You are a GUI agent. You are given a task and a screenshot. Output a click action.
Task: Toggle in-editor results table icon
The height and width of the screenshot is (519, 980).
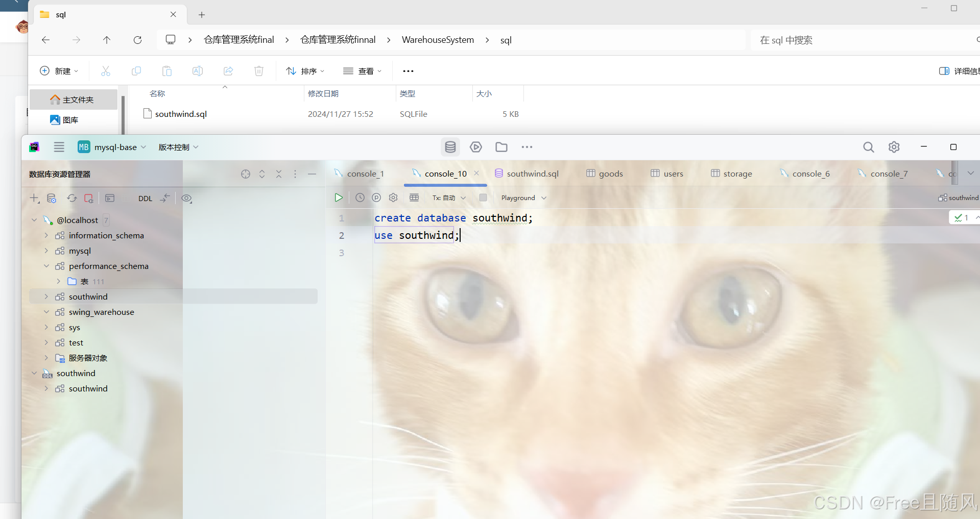(x=414, y=197)
